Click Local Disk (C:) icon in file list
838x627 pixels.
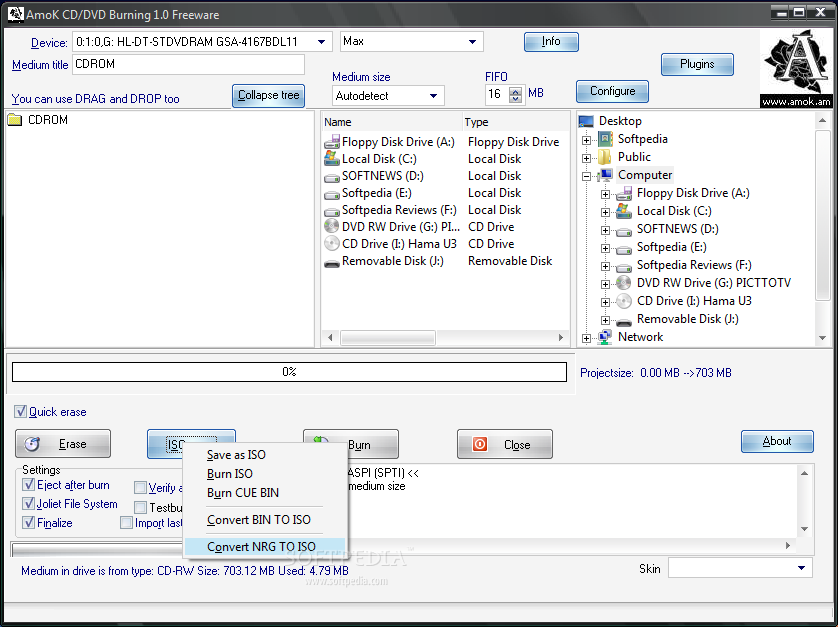[x=332, y=158]
